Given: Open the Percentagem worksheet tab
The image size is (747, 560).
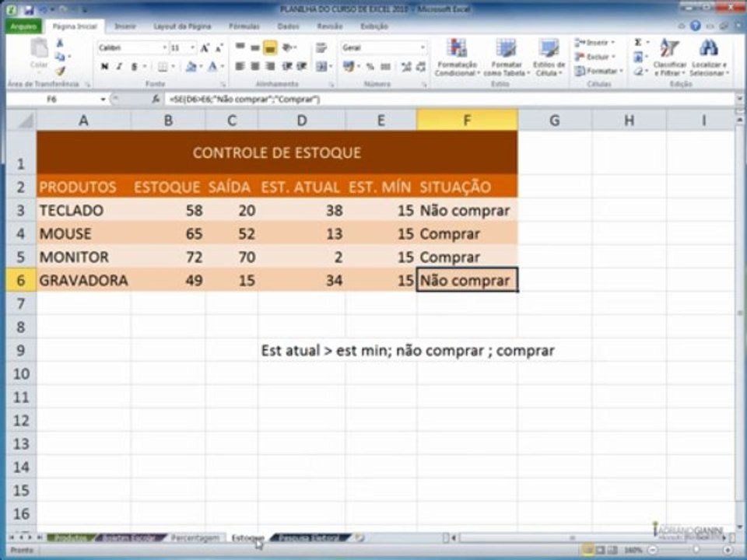Looking at the screenshot, I should click(195, 538).
